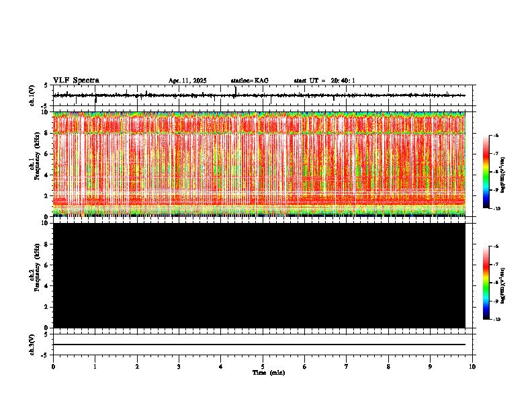Click inside the black ch.2 spectrogram panel
This screenshot has height=411, width=532.
(x=259, y=275)
